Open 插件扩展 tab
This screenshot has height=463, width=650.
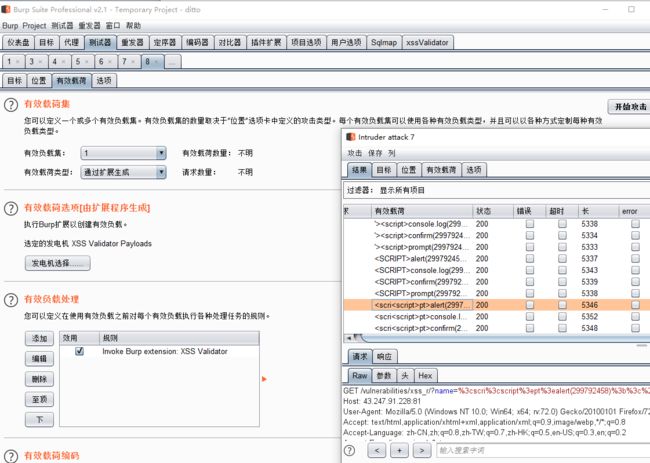pos(266,42)
